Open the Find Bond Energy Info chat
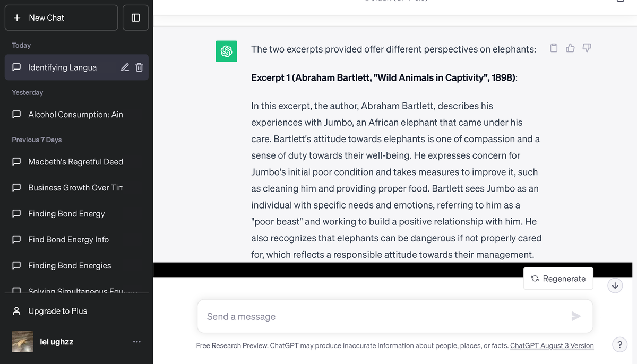 pyautogui.click(x=68, y=240)
